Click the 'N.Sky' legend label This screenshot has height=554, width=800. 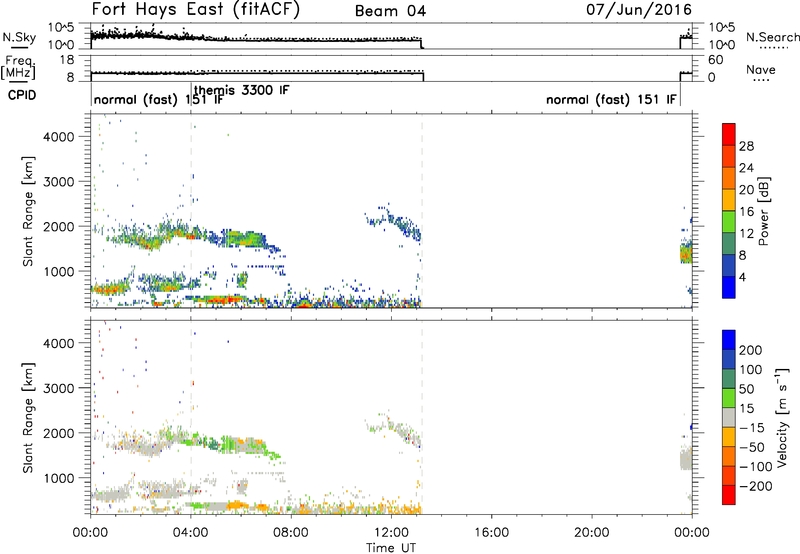tap(19, 37)
